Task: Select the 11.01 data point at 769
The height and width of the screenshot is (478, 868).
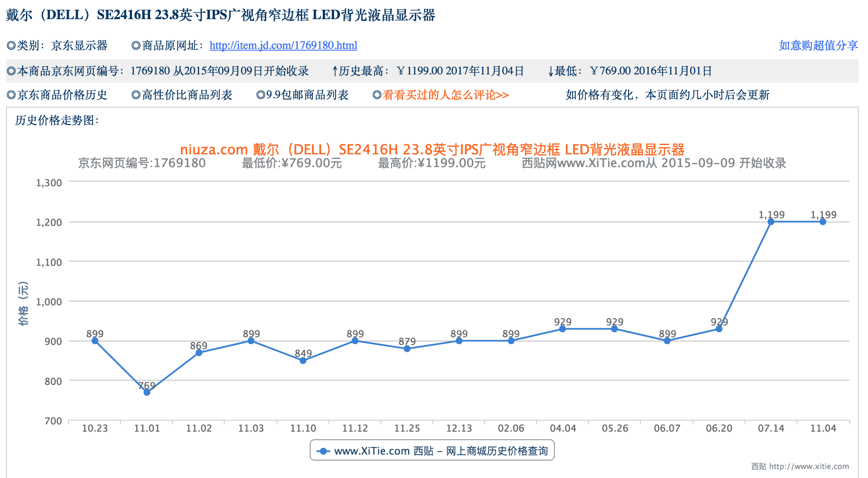Action: pyautogui.click(x=147, y=392)
